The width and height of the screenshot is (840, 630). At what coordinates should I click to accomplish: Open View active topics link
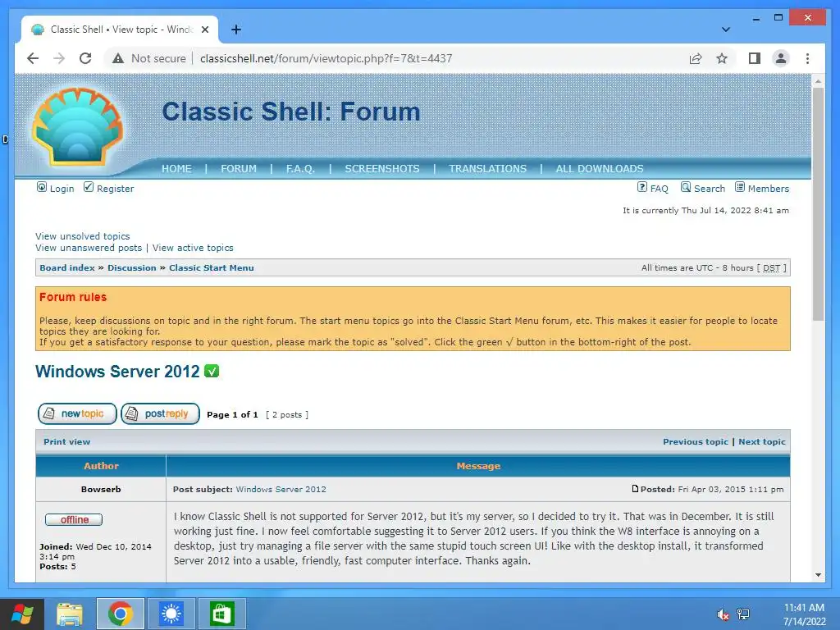pos(193,248)
